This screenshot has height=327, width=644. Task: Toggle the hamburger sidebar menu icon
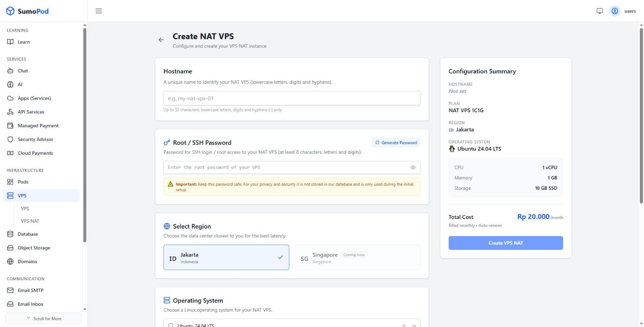coord(99,11)
